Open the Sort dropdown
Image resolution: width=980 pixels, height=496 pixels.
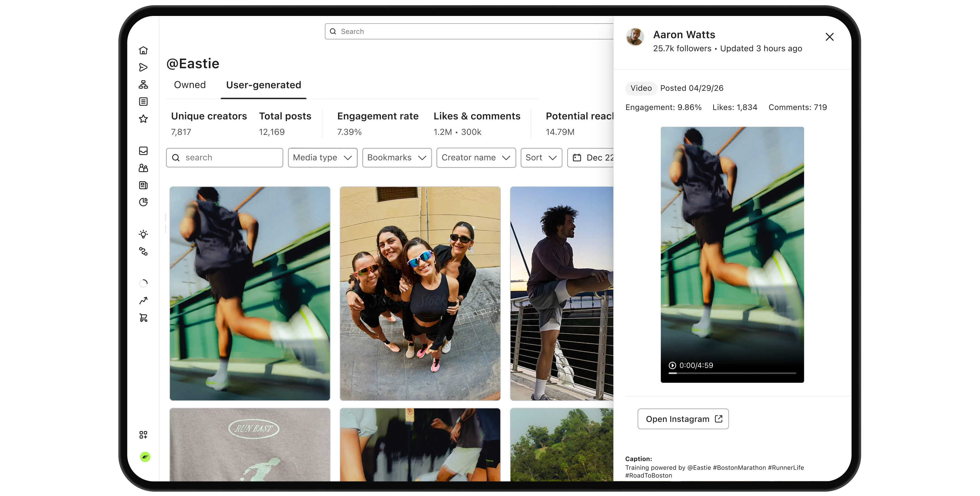[541, 158]
